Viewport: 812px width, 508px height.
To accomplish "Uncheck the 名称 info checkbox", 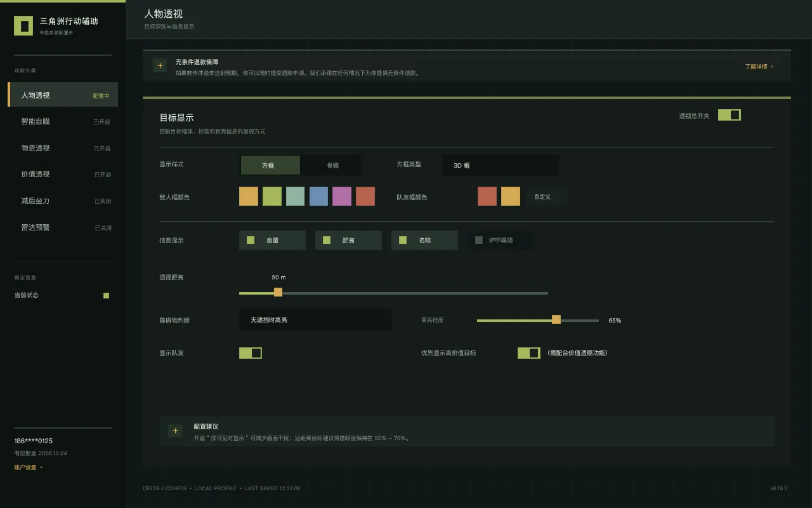I will pyautogui.click(x=424, y=241).
